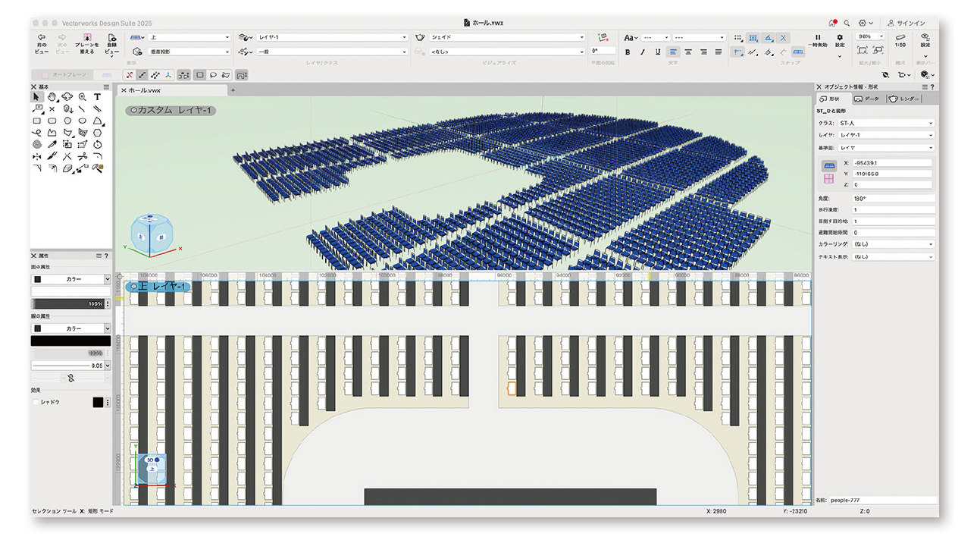Choose the Eyedropper tool
The image size is (980, 540).
52,144
